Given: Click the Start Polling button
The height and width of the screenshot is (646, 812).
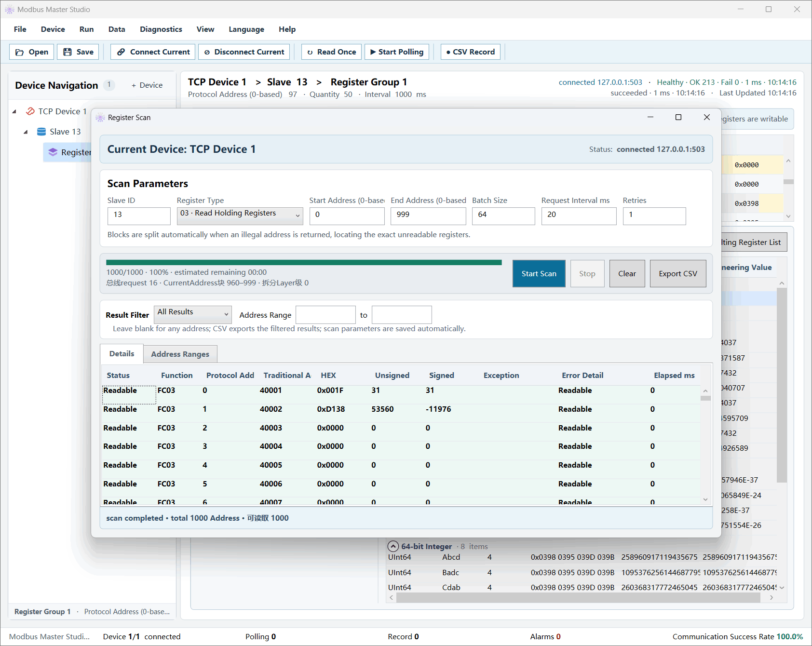Looking at the screenshot, I should click(x=397, y=52).
